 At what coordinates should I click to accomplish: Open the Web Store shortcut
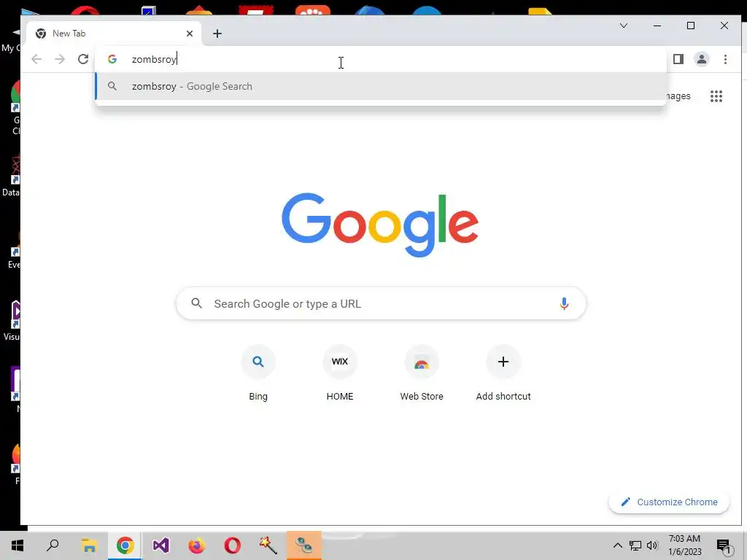click(422, 374)
